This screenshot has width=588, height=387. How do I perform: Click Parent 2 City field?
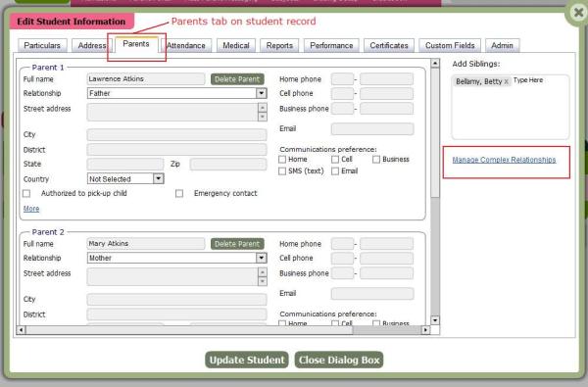(x=176, y=299)
